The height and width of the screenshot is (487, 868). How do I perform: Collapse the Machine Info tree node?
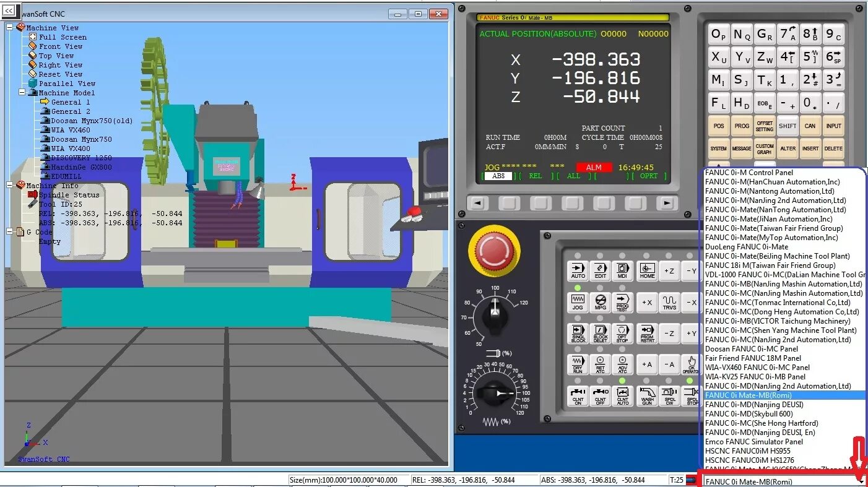pos(9,185)
